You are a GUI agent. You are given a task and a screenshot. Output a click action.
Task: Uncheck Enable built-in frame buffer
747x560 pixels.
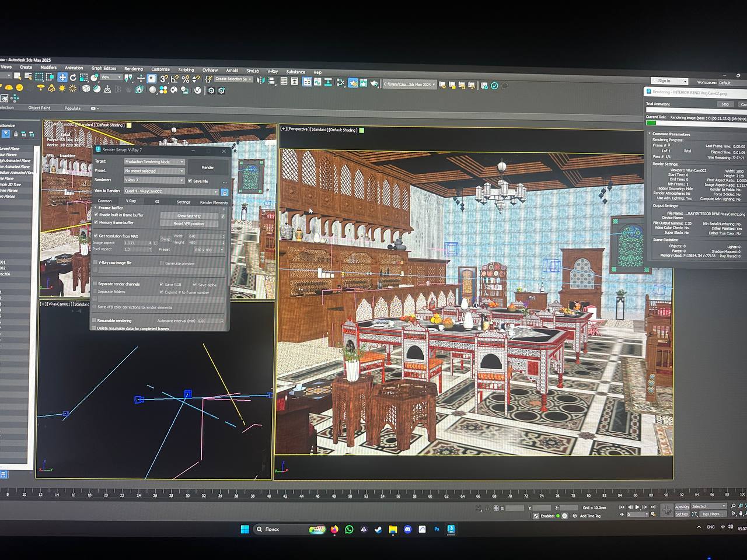tap(96, 215)
